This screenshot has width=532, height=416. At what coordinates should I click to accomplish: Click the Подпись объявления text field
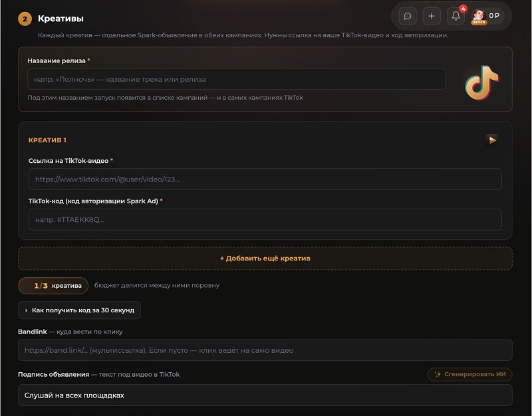pos(265,395)
